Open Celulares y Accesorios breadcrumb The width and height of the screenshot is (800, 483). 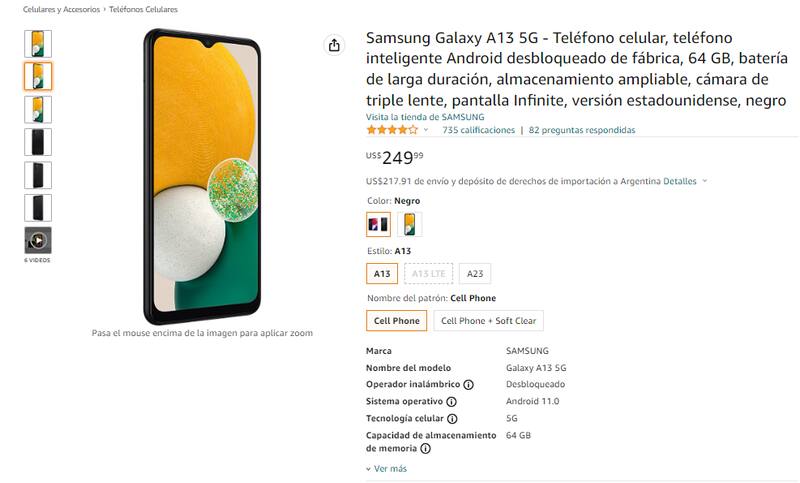point(61,10)
